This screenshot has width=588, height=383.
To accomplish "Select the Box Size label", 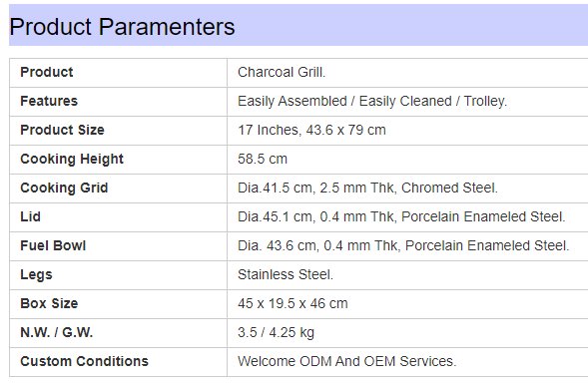I will point(49,303).
